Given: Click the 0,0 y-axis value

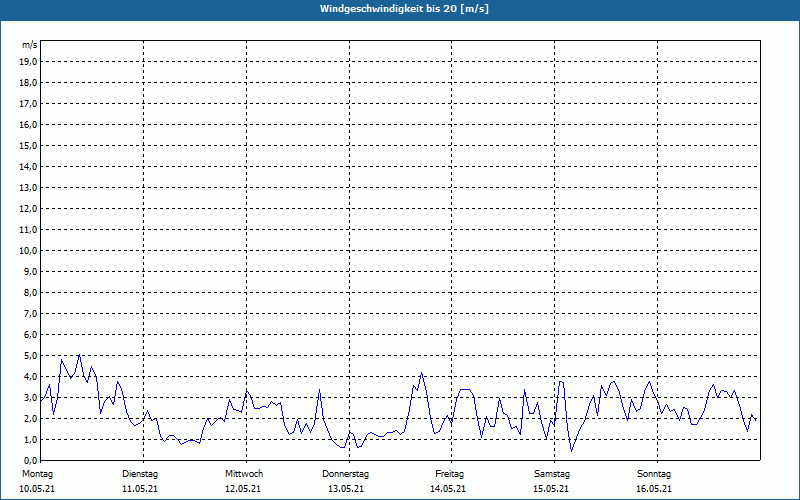Looking at the screenshot, I should tap(31, 460).
